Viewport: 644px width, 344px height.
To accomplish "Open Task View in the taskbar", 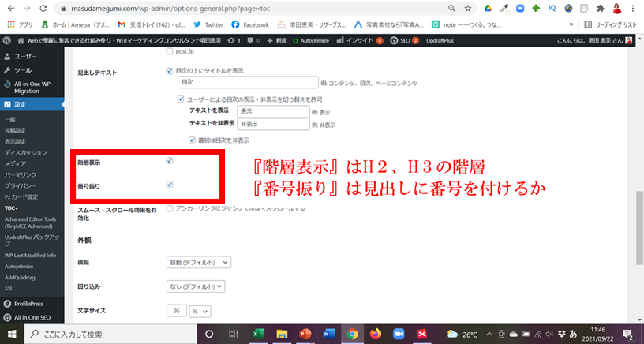I will [x=233, y=335].
